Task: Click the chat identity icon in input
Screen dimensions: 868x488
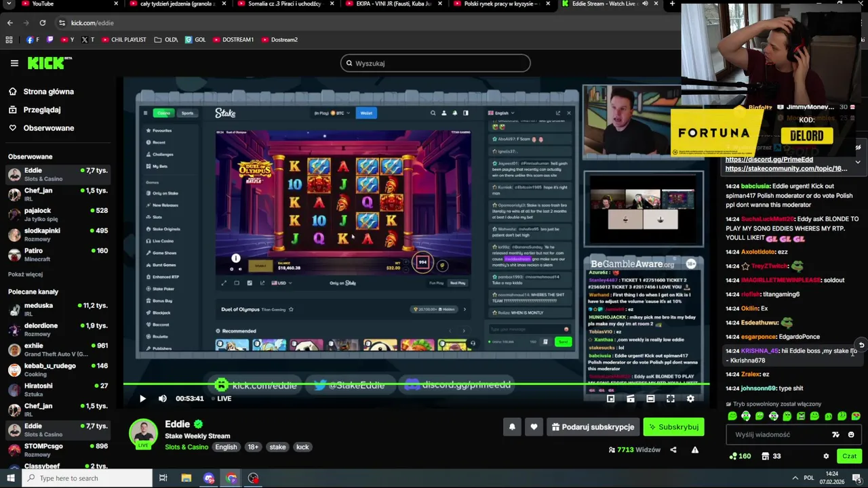Action: click(x=835, y=434)
